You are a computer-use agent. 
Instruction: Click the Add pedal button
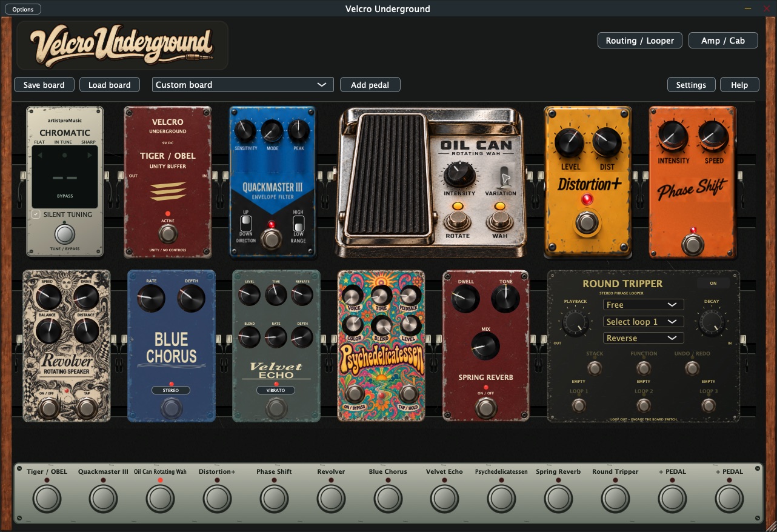(x=370, y=85)
